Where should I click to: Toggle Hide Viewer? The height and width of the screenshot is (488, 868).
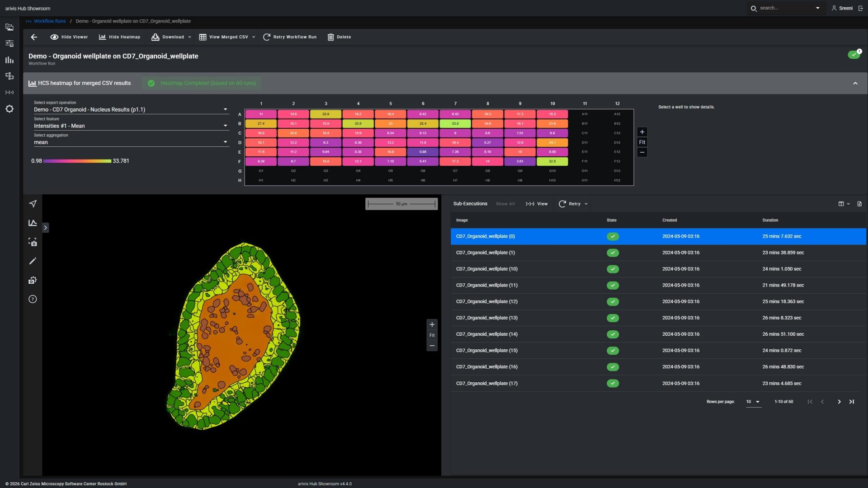point(69,37)
